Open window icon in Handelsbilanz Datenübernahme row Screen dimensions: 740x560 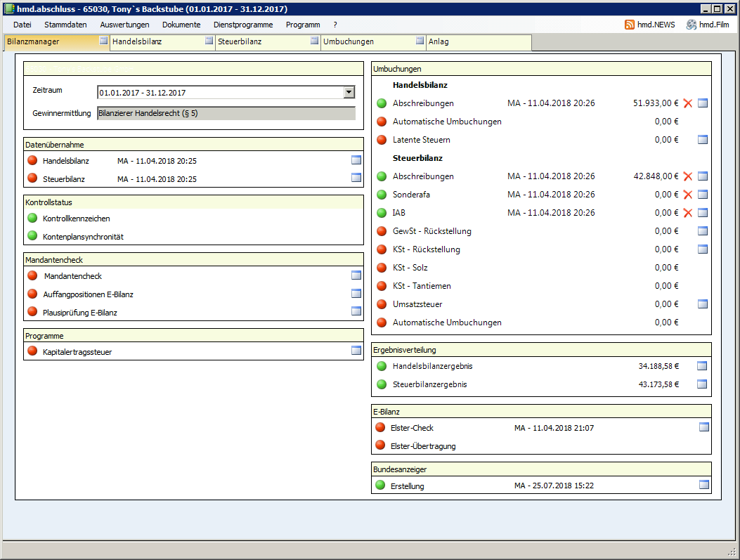coord(356,160)
